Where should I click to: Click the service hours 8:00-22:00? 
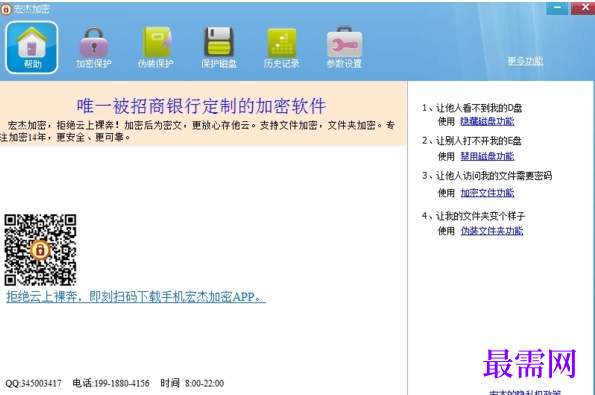click(205, 383)
